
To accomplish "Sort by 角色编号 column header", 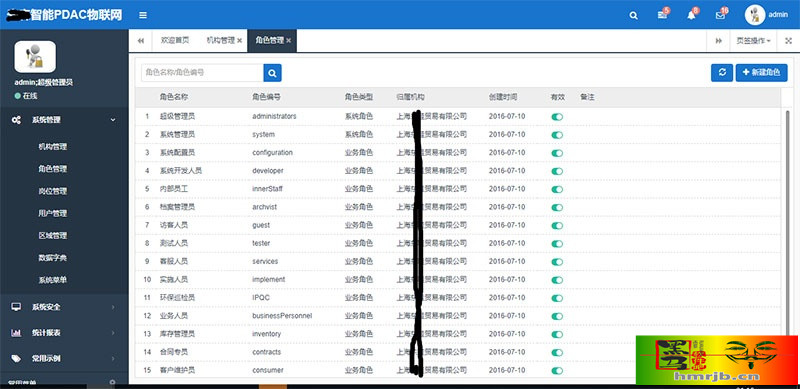I will coord(266,96).
